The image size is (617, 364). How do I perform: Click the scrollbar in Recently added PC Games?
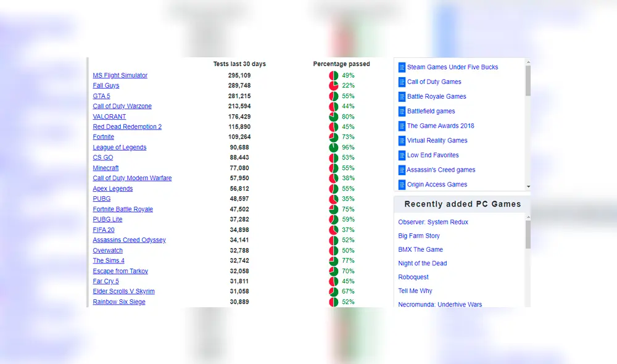pos(528,234)
